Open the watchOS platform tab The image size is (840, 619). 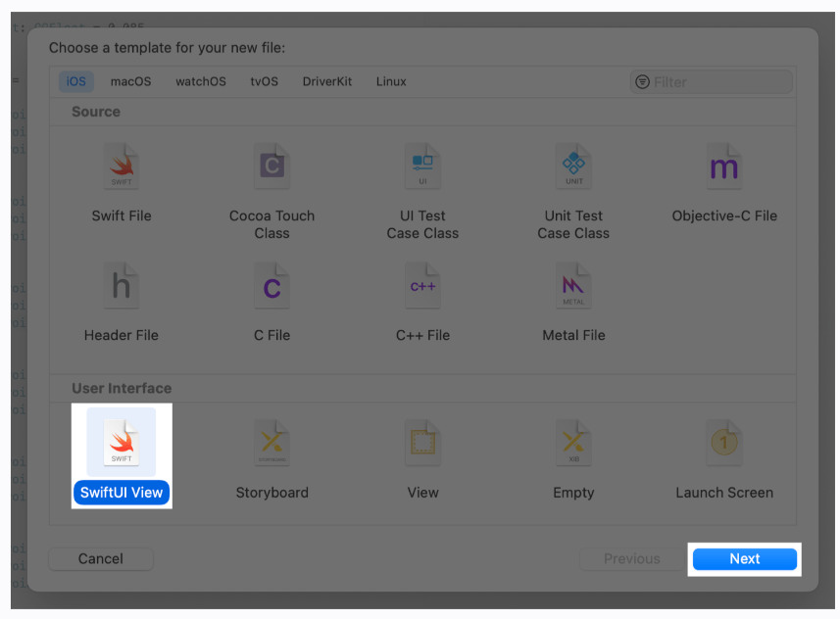point(201,81)
